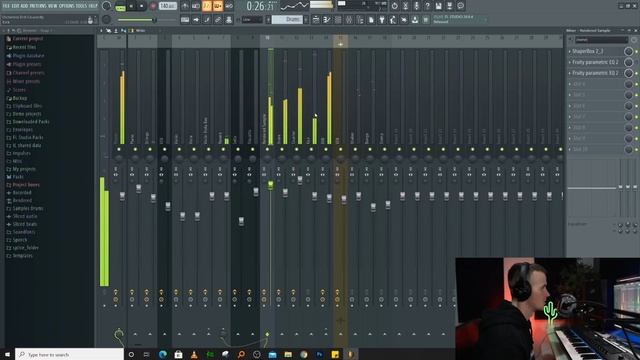Mute the Rendered Sample mixer track LED
This screenshot has width=640, height=360.
click(267, 149)
